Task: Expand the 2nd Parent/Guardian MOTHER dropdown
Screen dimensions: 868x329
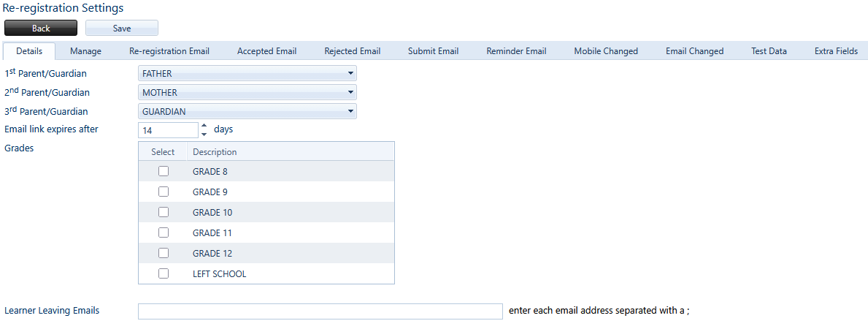Action: (247, 93)
